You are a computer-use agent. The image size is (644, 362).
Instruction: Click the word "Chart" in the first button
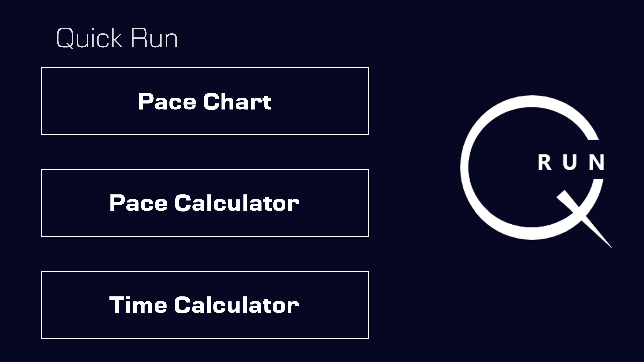point(237,101)
